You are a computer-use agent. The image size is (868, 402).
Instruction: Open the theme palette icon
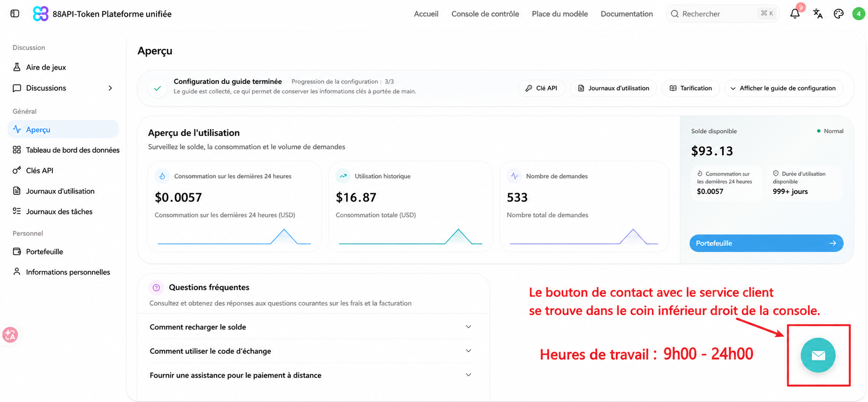pos(838,14)
